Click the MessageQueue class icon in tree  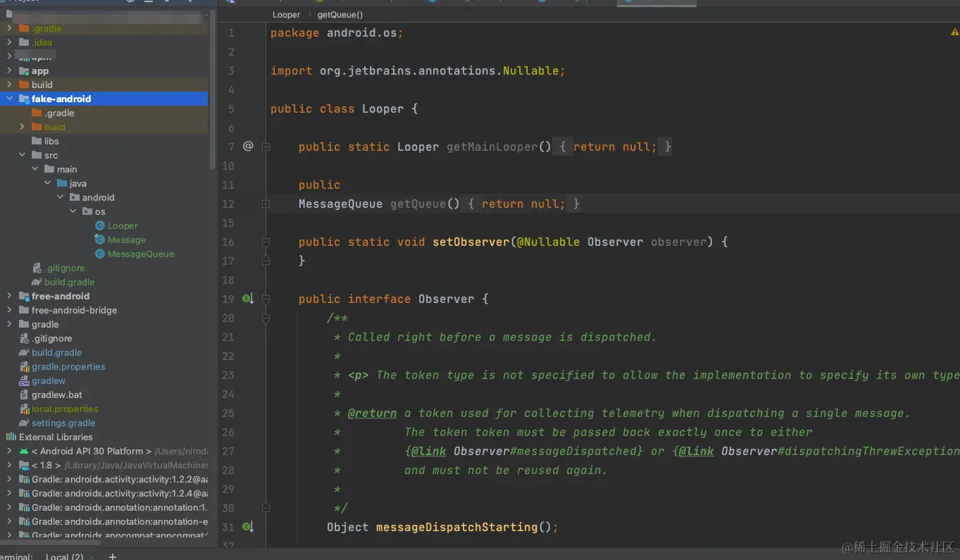click(100, 254)
